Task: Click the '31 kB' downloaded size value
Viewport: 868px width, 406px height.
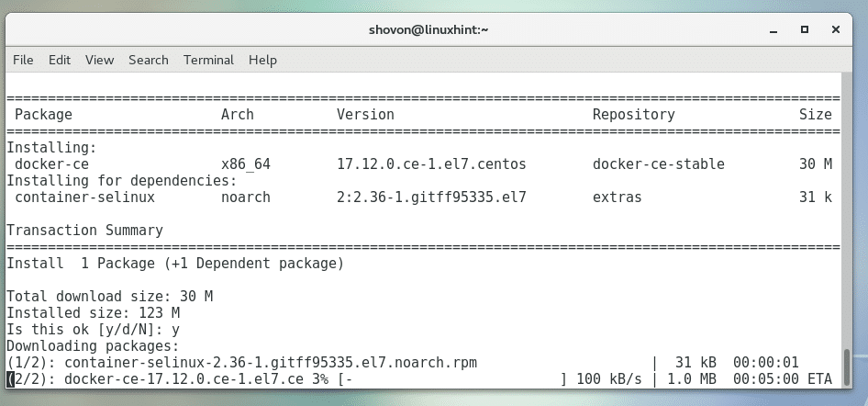Action: coord(696,363)
